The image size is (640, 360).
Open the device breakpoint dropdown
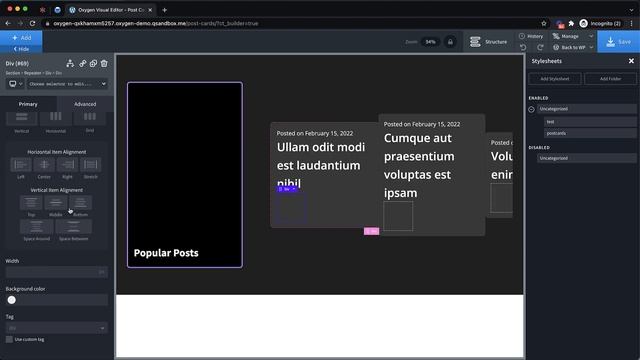coord(16,84)
